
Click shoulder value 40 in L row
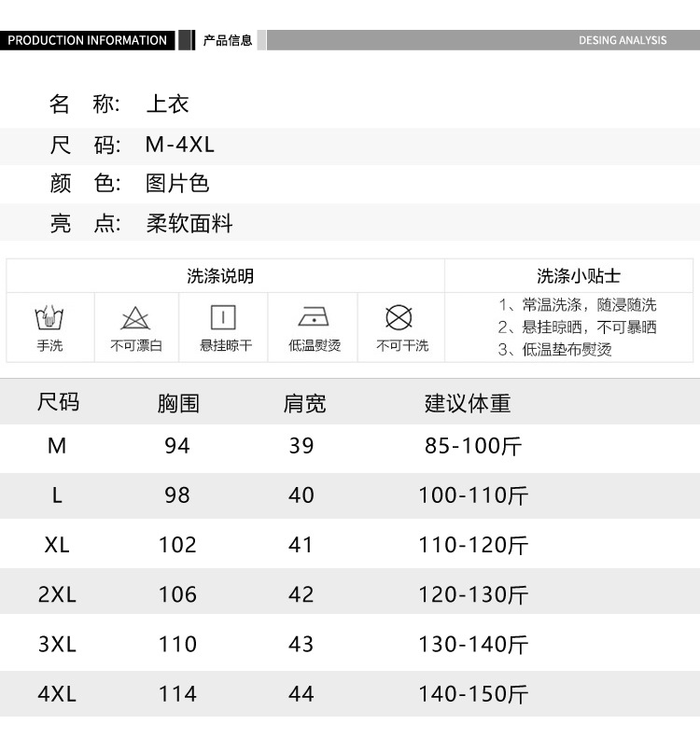pos(301,495)
